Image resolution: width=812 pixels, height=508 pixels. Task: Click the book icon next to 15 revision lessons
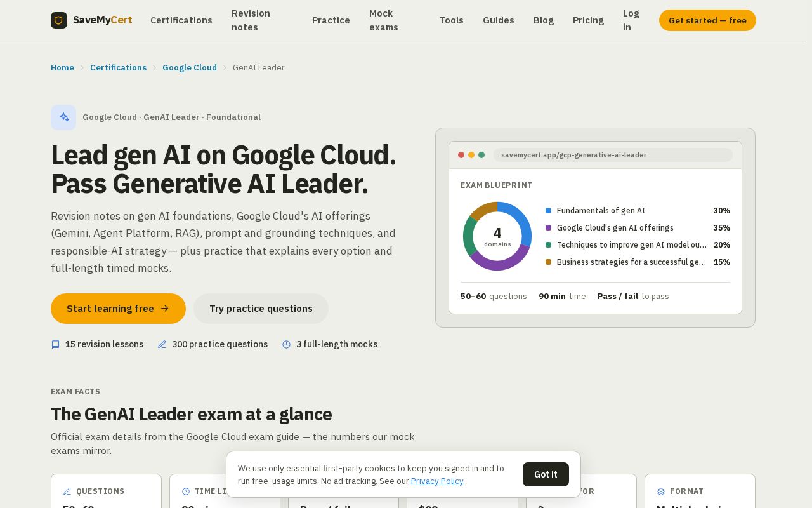click(x=55, y=344)
